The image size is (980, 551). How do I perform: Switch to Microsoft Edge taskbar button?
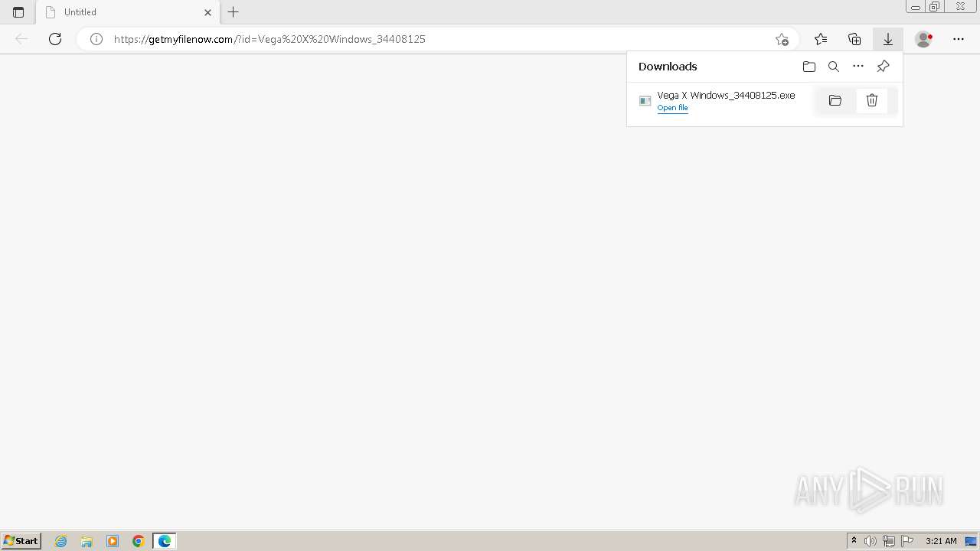tap(165, 541)
